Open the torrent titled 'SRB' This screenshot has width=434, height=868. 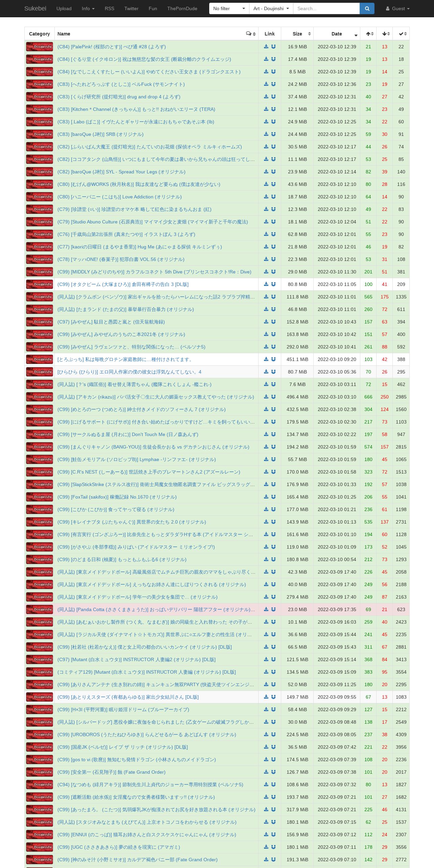[100, 134]
